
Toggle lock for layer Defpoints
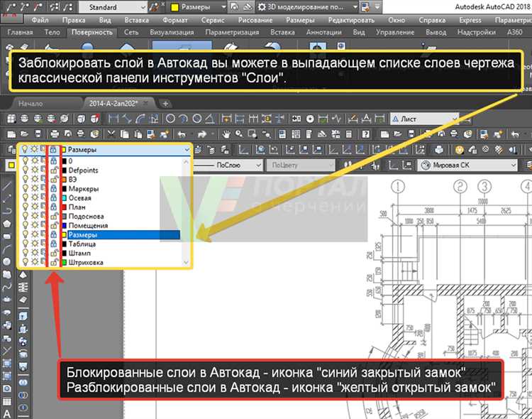(x=54, y=170)
